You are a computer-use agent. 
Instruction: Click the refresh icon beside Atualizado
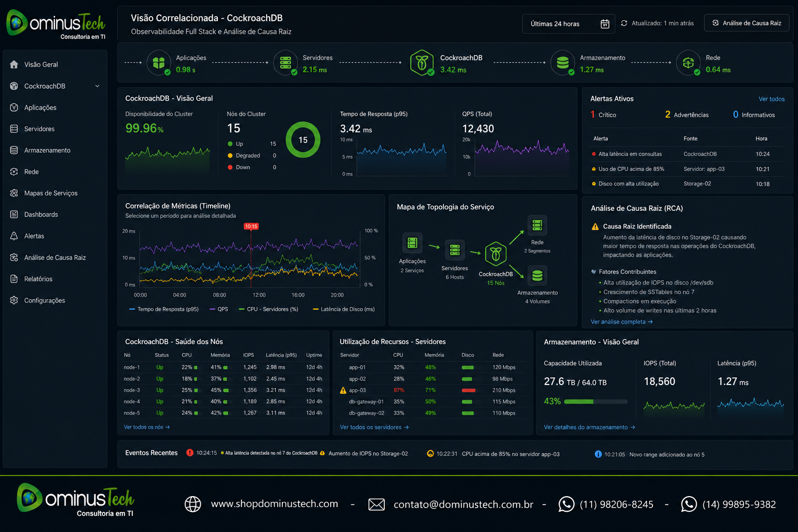point(624,23)
